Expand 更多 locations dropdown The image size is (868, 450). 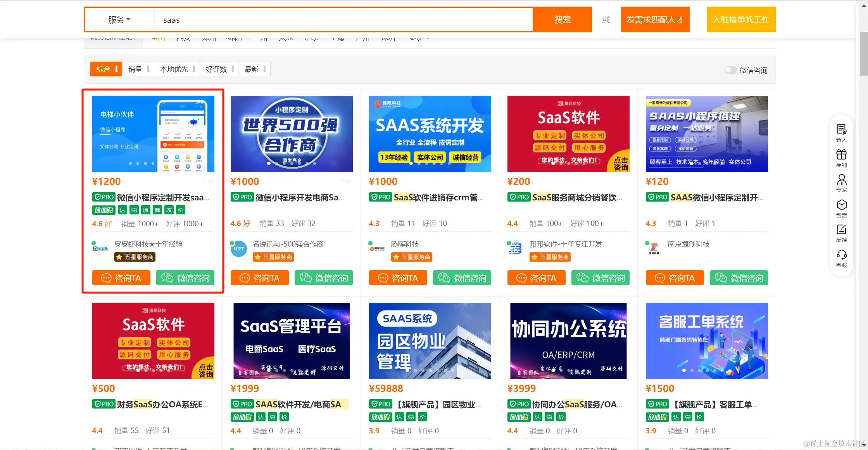point(419,39)
